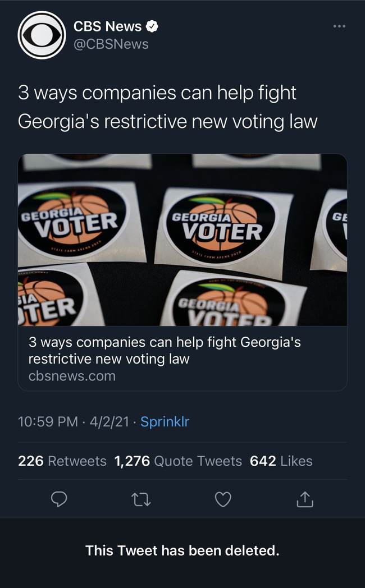The width and height of the screenshot is (365, 588).
Task: Visit the cbsnews.com domain link
Action: (71, 376)
